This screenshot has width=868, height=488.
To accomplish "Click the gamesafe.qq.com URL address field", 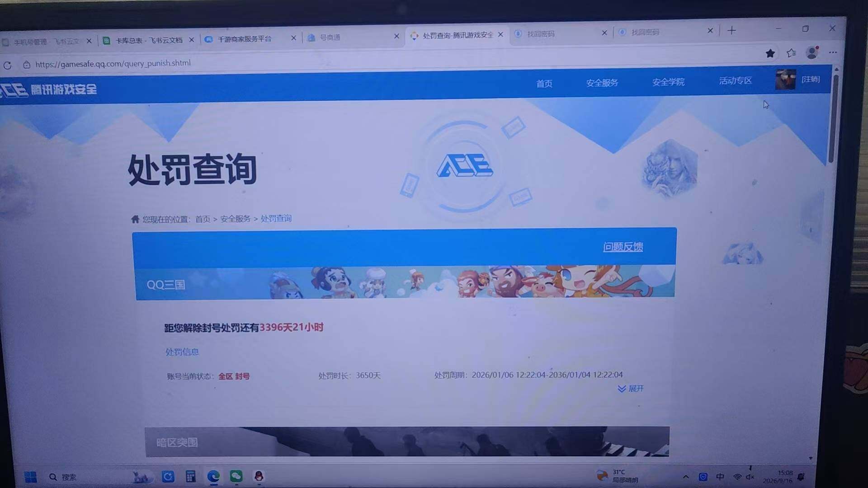I will [113, 63].
